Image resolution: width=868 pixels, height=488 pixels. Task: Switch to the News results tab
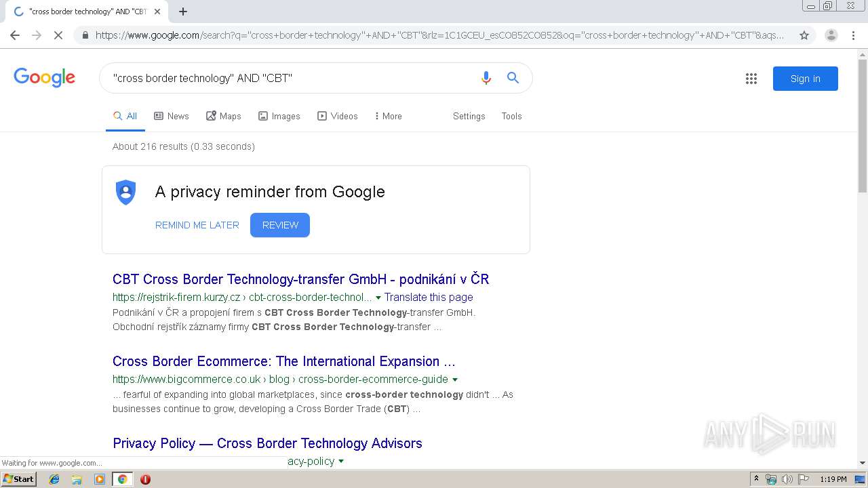coord(172,116)
